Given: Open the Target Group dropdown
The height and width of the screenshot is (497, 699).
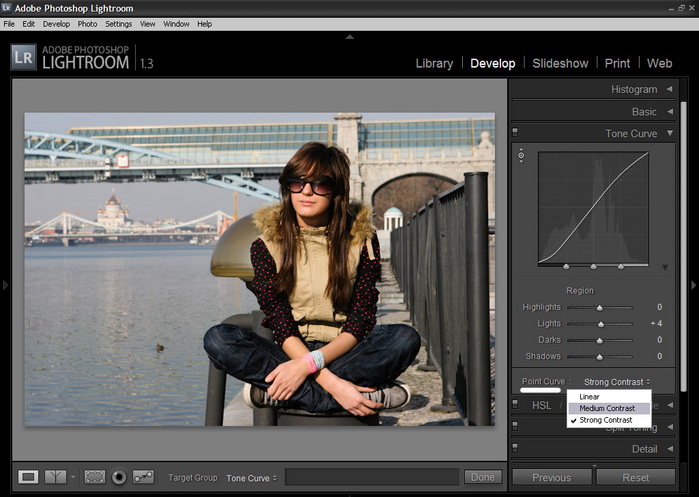Looking at the screenshot, I should point(252,478).
